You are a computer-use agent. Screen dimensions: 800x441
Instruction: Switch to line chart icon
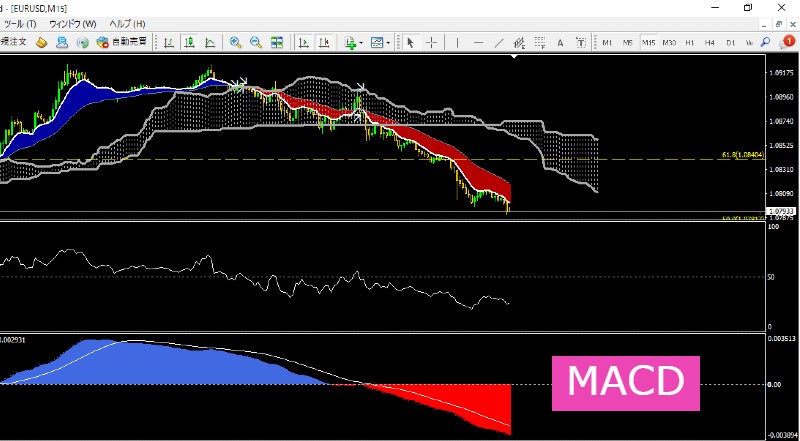tap(210, 42)
